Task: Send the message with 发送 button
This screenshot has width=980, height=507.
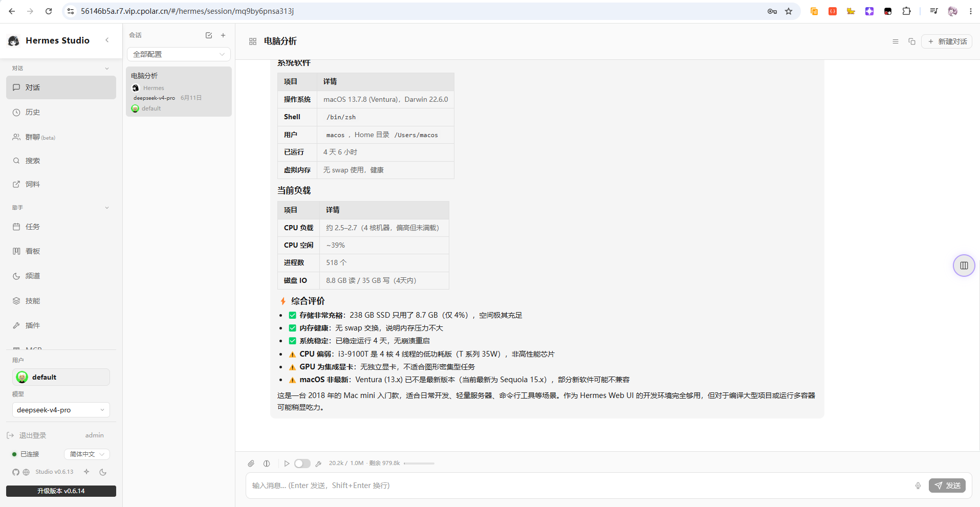Action: coord(947,486)
